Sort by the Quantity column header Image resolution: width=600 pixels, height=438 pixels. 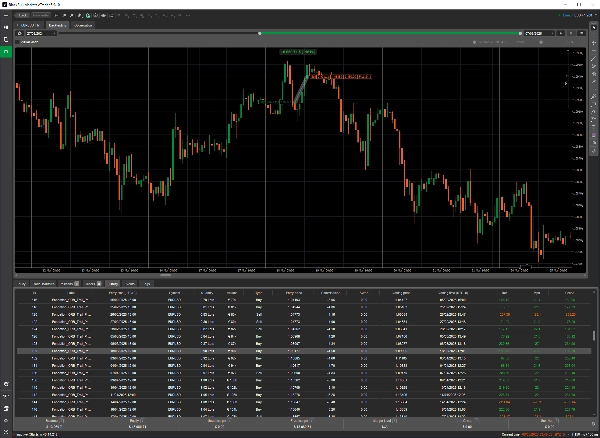click(x=208, y=293)
